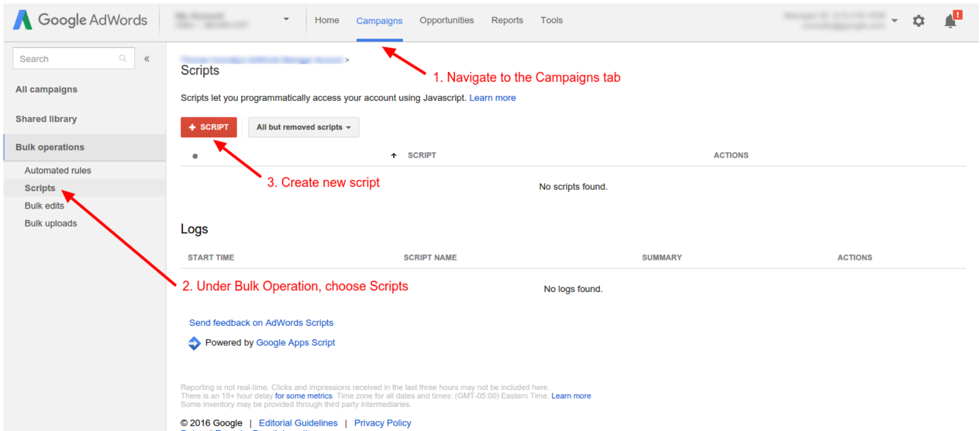The height and width of the screenshot is (431, 980).
Task: Click the 'No scripts found.' message
Action: coord(573,187)
